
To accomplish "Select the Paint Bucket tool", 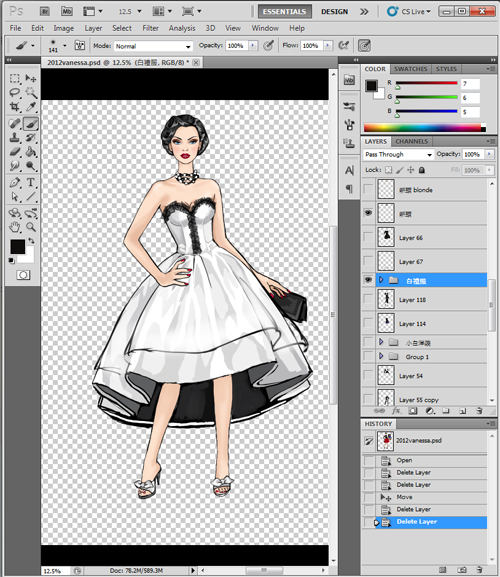I will 31,152.
